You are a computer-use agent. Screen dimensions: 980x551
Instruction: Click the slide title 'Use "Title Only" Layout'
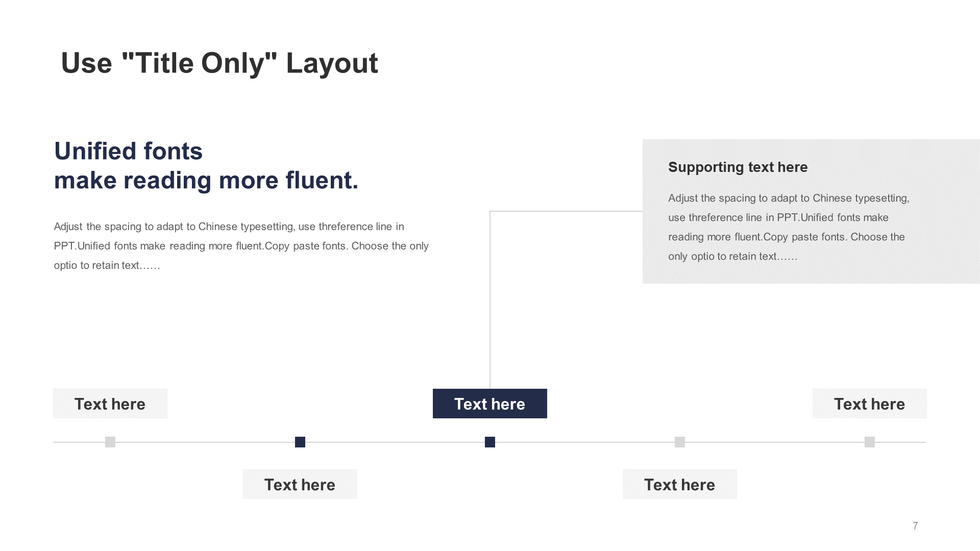[x=219, y=63]
